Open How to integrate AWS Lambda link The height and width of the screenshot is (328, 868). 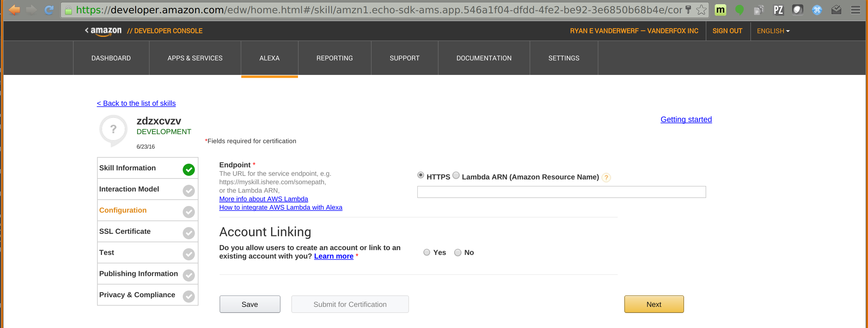pyautogui.click(x=281, y=207)
